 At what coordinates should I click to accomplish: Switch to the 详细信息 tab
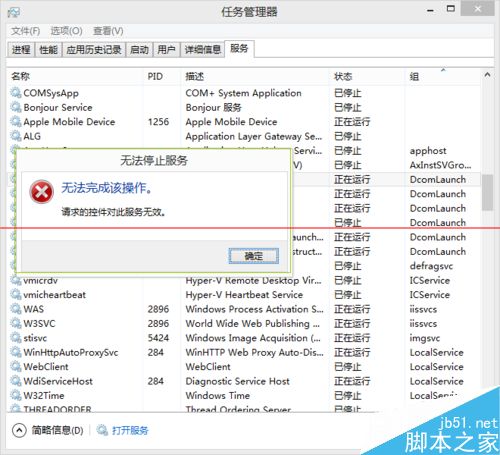pos(203,50)
